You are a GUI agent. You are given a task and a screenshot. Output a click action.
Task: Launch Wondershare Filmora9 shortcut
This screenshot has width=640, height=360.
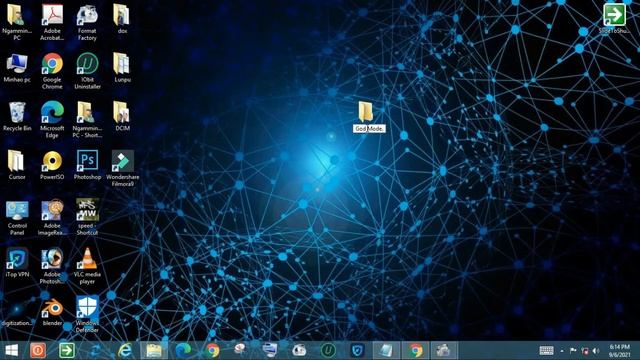tap(122, 168)
